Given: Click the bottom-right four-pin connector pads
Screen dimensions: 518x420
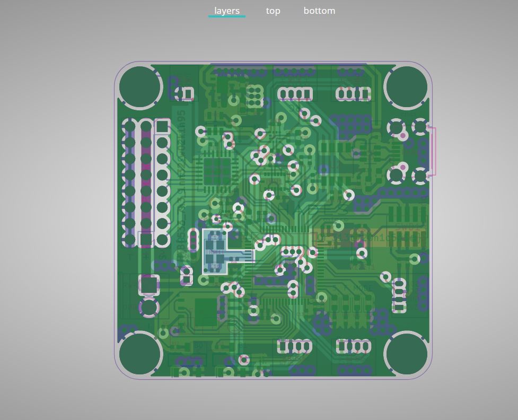Looking at the screenshot, I should coord(353,347).
